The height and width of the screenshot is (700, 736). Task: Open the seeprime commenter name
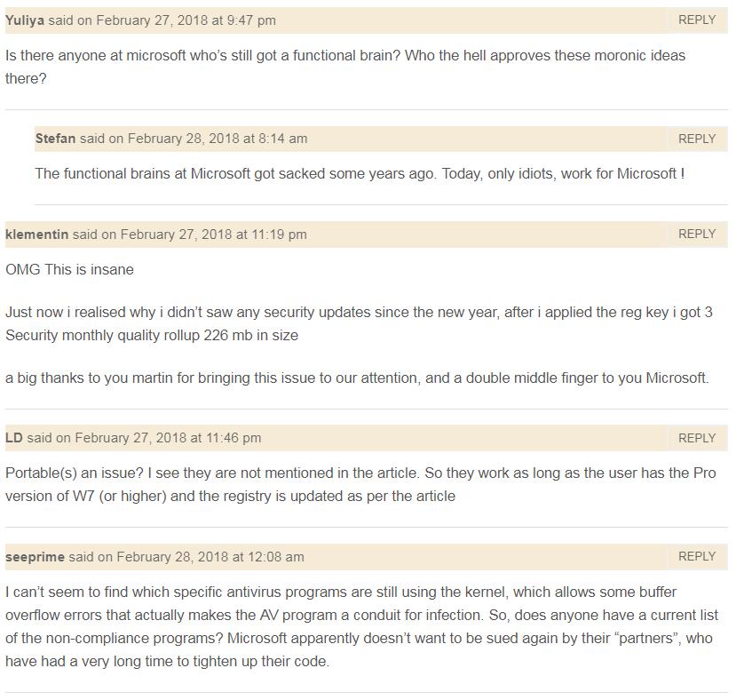pyautogui.click(x=35, y=557)
